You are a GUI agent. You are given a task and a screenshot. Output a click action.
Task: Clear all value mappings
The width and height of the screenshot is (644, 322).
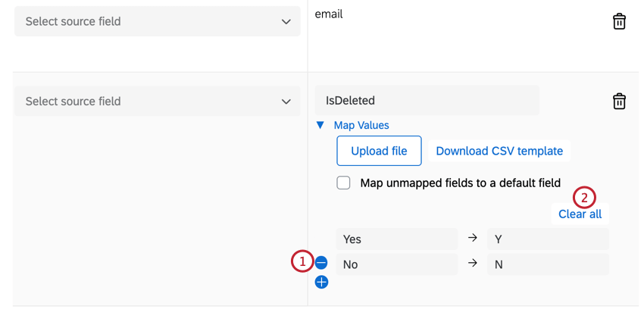tap(580, 214)
